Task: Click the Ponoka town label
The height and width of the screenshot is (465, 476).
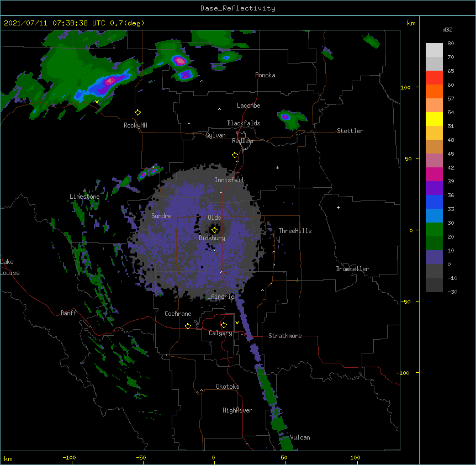Action: pyautogui.click(x=265, y=75)
